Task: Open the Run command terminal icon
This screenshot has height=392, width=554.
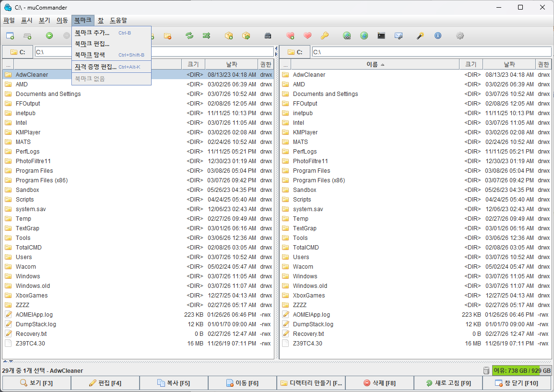Action: click(381, 36)
